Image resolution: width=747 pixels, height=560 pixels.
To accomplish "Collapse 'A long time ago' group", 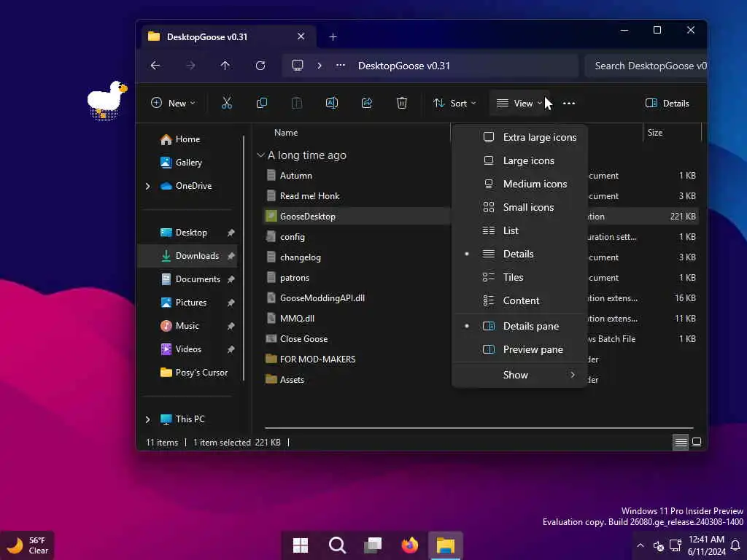I will (x=260, y=155).
